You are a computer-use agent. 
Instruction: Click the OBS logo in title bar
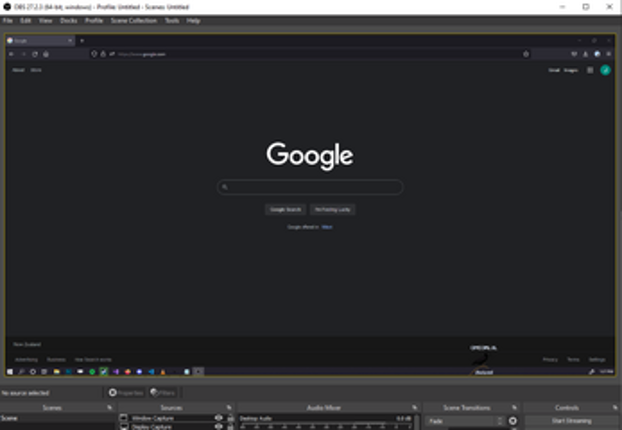point(7,7)
